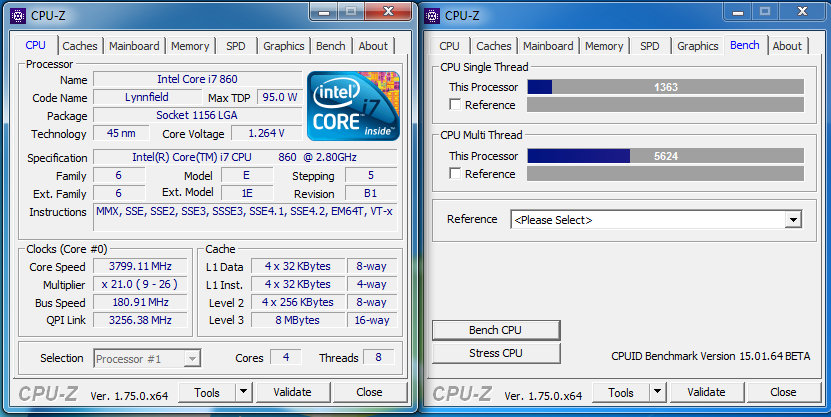This screenshot has width=831, height=417.
Task: Click Specification field i7 CPU 860 @ 2.80GHz
Action: coord(244,157)
